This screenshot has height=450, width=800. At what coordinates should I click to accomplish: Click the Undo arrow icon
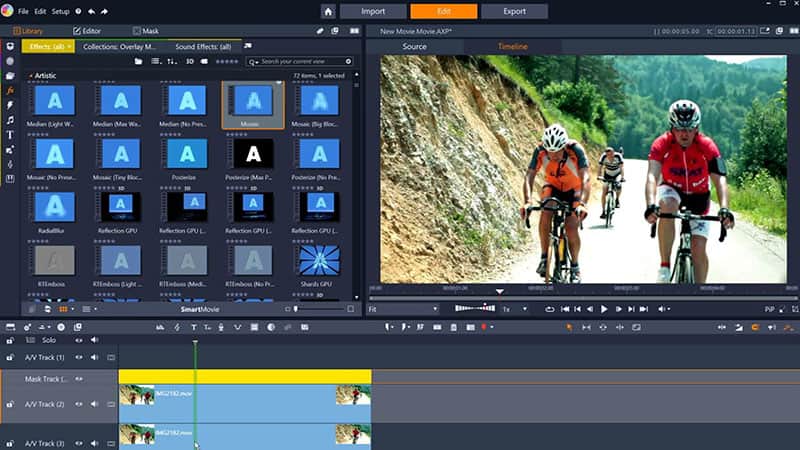point(91,11)
